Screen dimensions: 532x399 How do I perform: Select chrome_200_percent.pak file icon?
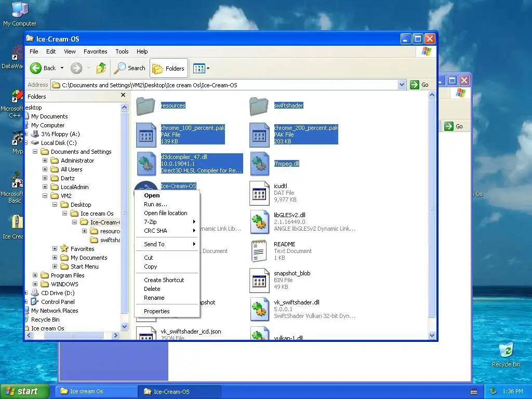[x=259, y=135]
